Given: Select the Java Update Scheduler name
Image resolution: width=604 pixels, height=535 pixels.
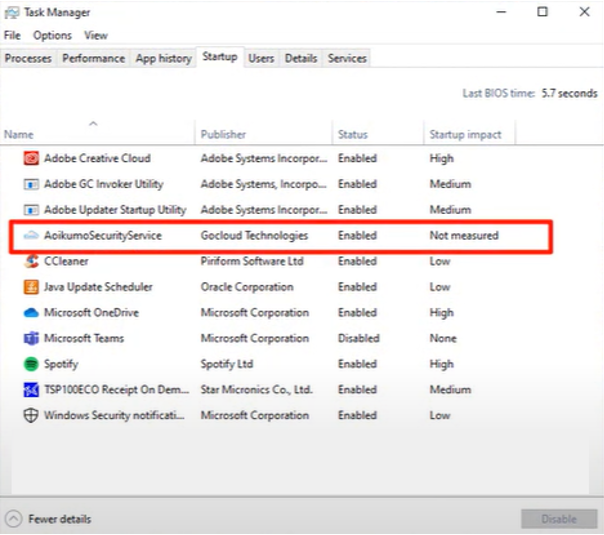Looking at the screenshot, I should pyautogui.click(x=98, y=287).
